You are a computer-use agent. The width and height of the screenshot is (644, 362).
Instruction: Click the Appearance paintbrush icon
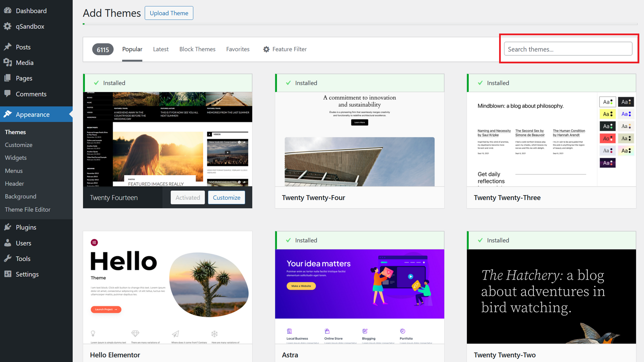(8, 114)
